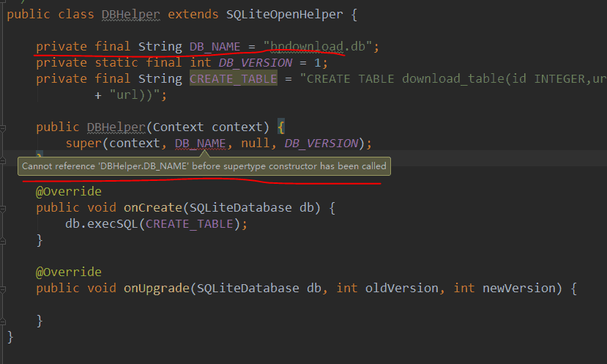Click fold end marker at onCreate closing brace

3,241
